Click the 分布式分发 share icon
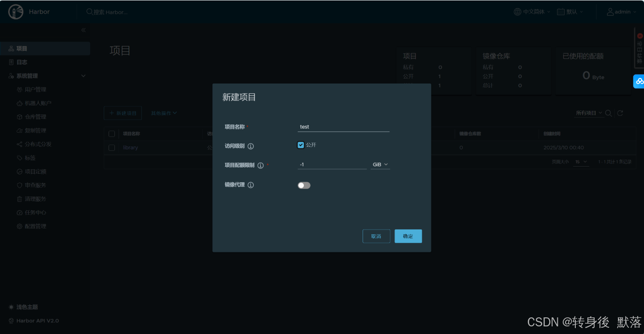 pos(19,144)
